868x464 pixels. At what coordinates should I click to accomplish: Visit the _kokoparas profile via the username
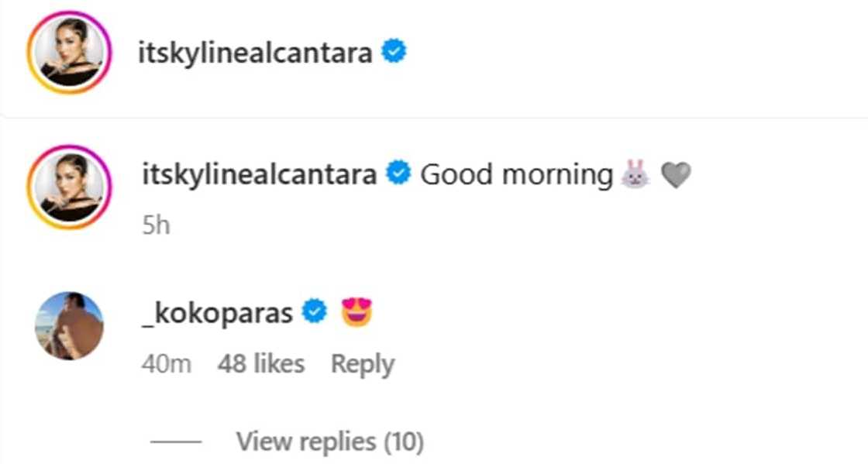[x=217, y=313]
